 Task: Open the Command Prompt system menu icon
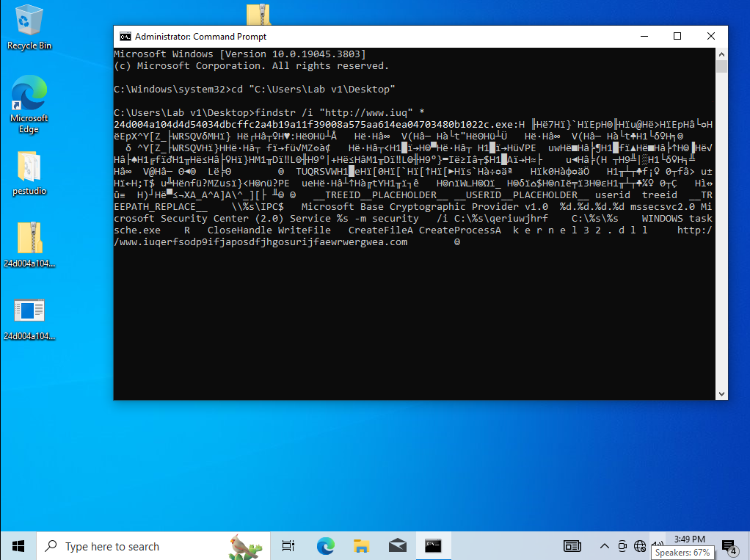pyautogui.click(x=125, y=37)
